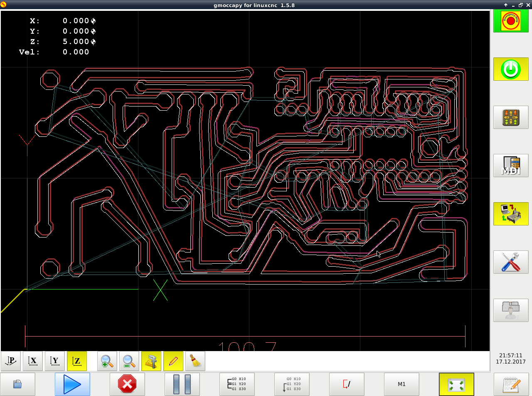Click the grayed-out user button

(511, 310)
